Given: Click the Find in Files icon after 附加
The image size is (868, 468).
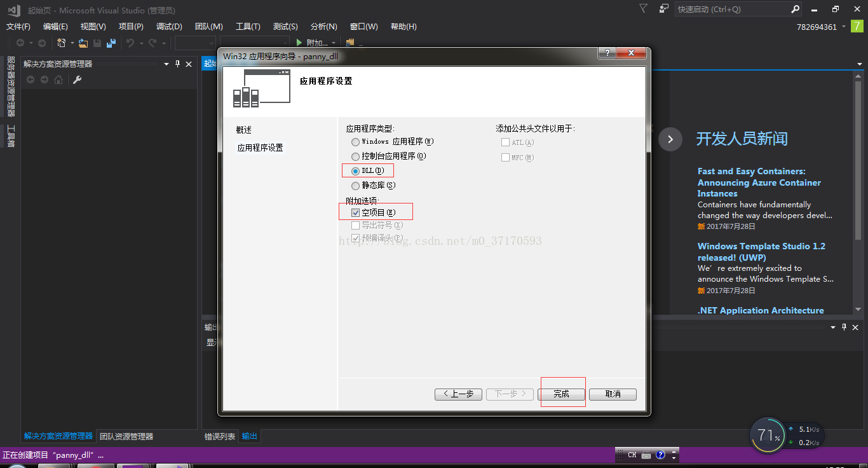Looking at the screenshot, I should click(x=350, y=43).
